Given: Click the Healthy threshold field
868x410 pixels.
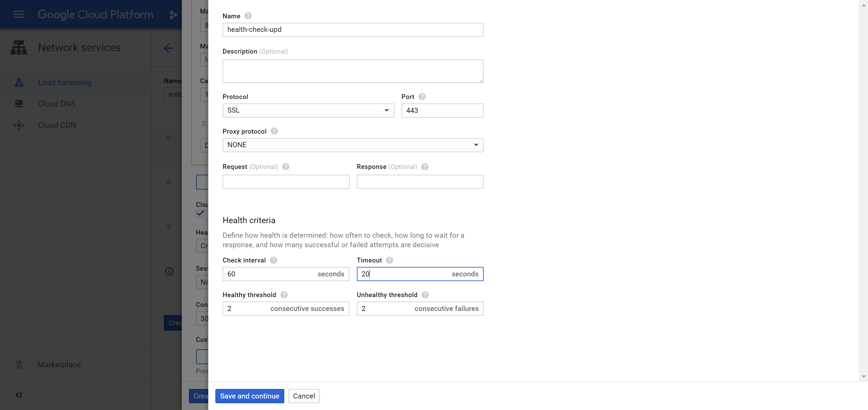Looking at the screenshot, I should click(286, 309).
